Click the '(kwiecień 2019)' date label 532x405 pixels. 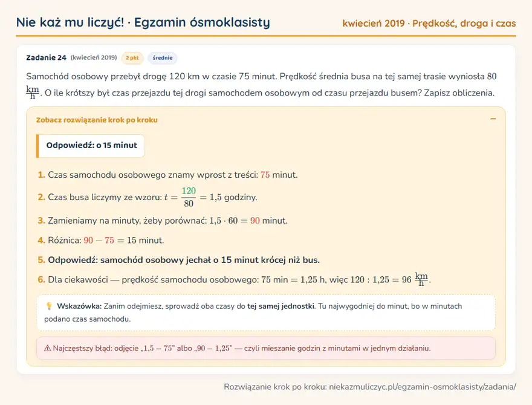tap(94, 57)
